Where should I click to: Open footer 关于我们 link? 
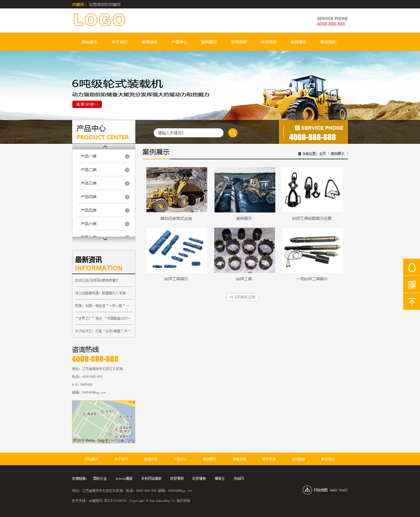(121, 459)
